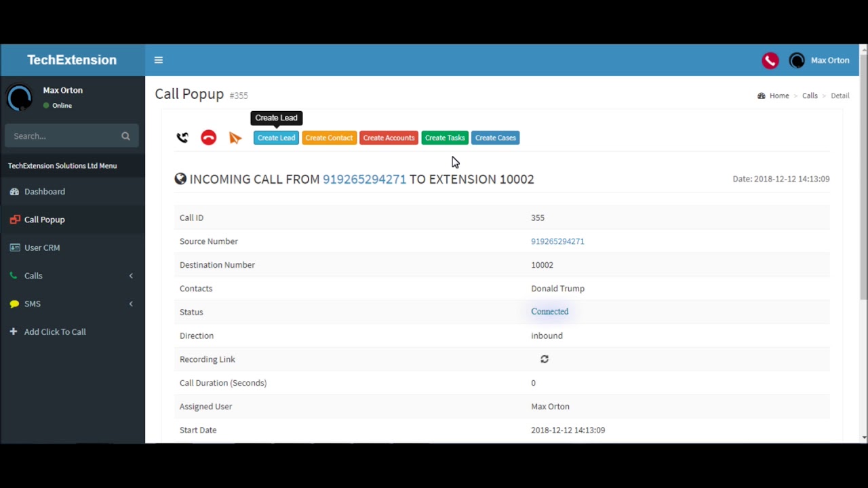
Task: Open Add Click To Call
Action: click(x=55, y=332)
